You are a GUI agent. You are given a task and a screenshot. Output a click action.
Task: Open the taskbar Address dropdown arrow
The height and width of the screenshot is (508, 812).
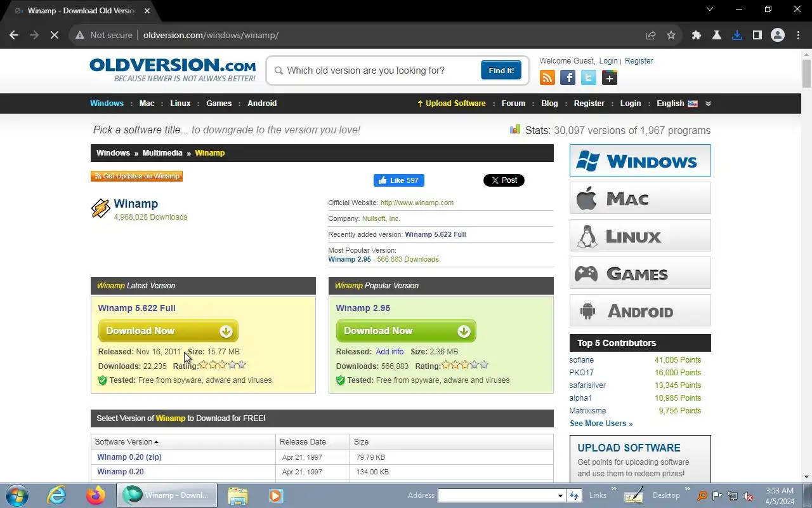(560, 495)
